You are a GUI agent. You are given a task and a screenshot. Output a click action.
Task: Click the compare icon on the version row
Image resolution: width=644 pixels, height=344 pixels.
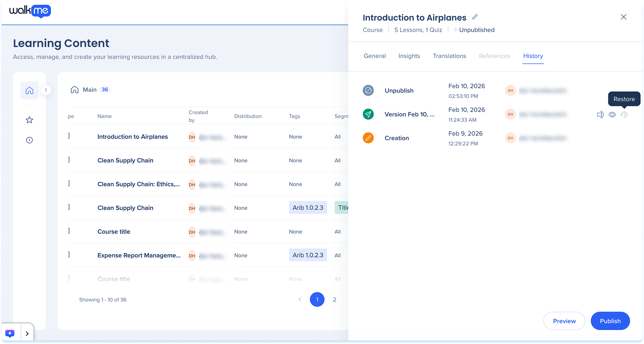pos(600,115)
